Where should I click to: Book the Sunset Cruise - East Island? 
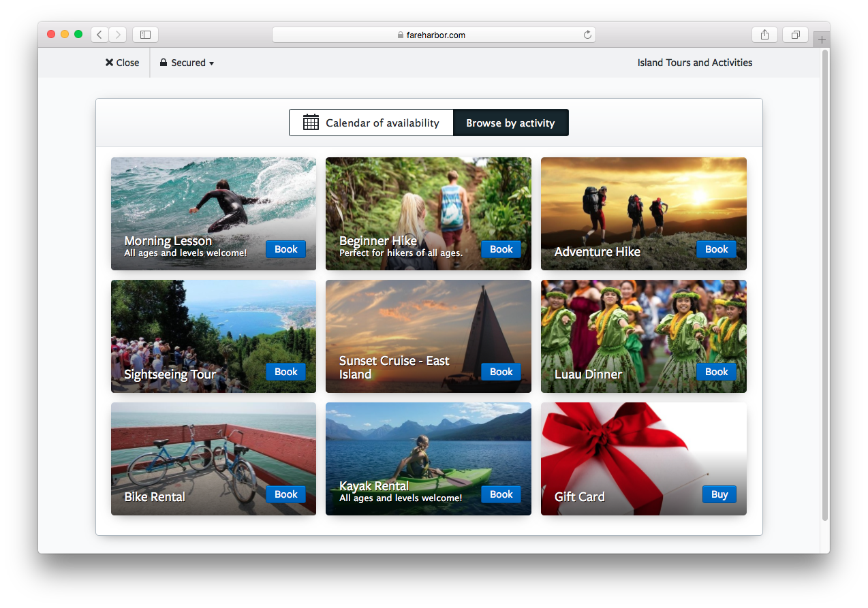click(501, 372)
